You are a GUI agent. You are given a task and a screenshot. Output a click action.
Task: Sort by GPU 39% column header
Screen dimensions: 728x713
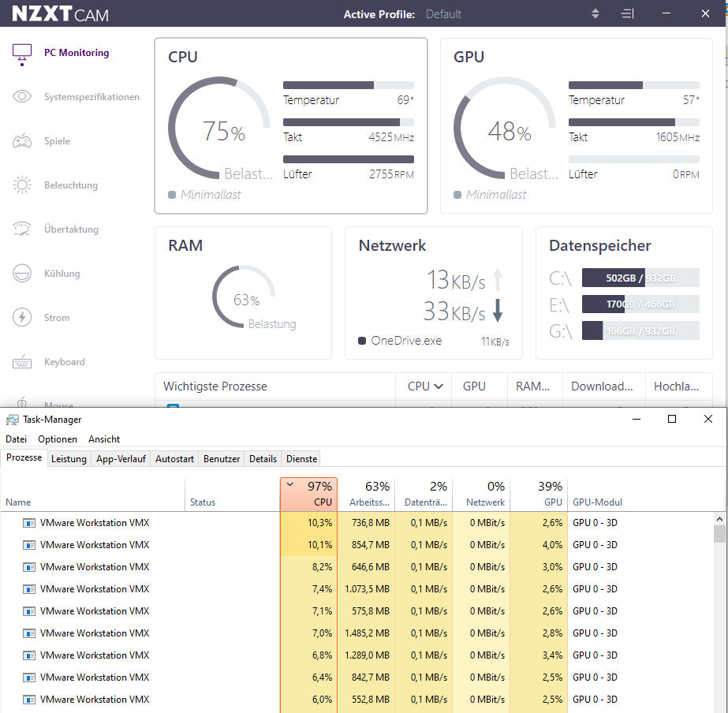539,495
